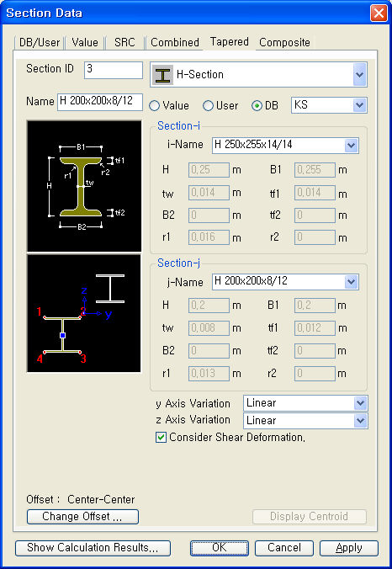This screenshot has width=392, height=569.
Task: Click Section-j H value field
Action: pyautogui.click(x=209, y=306)
